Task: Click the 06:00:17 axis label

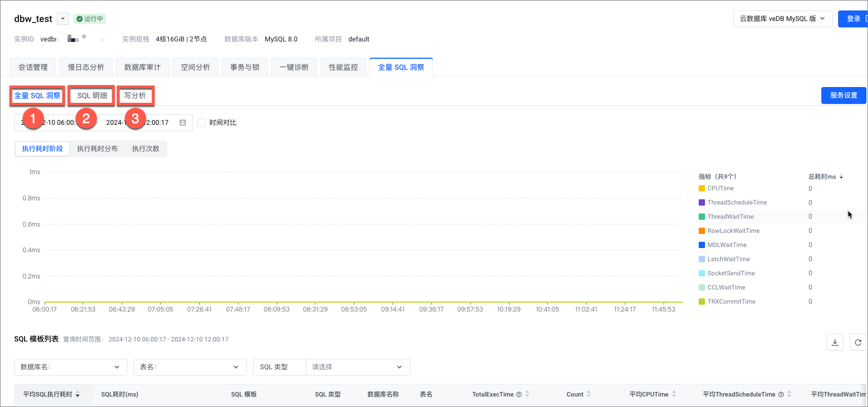Action: [x=45, y=309]
